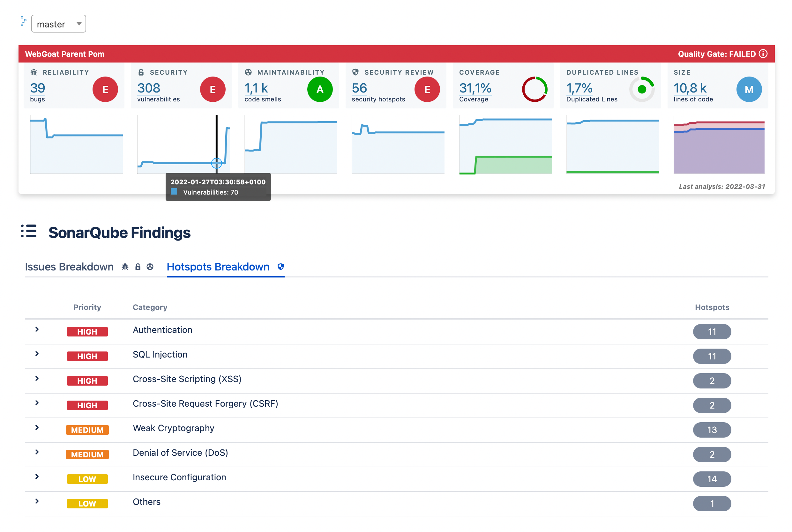Click the git branch icon
The height and width of the screenshot is (532, 792).
click(x=23, y=21)
